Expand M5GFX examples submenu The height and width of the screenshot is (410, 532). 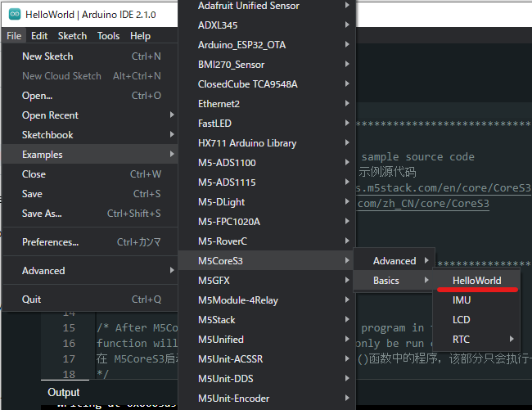(267, 281)
